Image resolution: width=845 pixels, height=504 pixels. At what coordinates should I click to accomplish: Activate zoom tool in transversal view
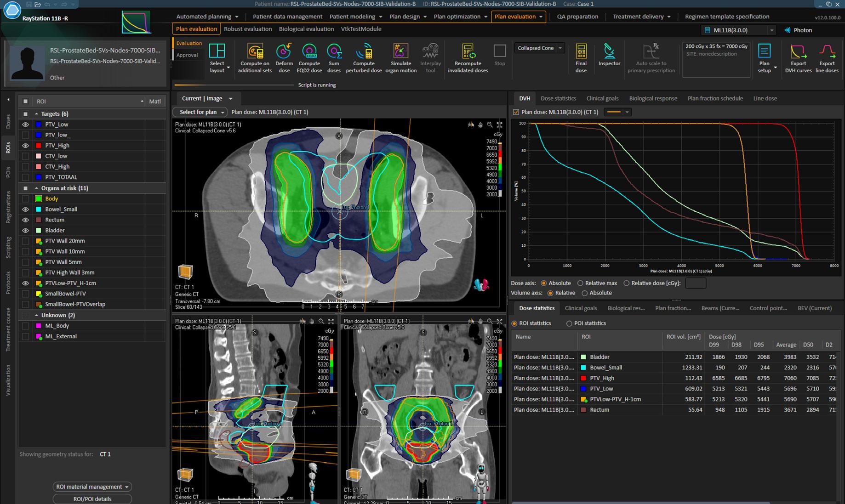[x=490, y=125]
